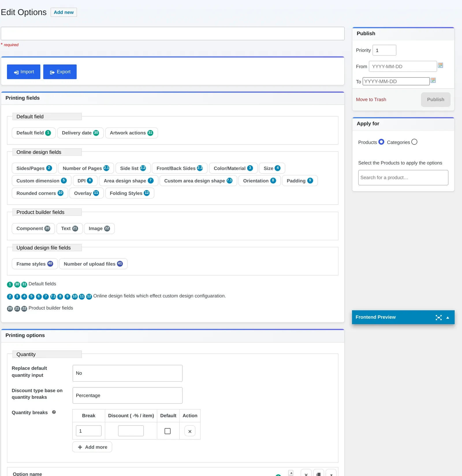Click the Search for a product field
This screenshot has width=462, height=476.
403,178
